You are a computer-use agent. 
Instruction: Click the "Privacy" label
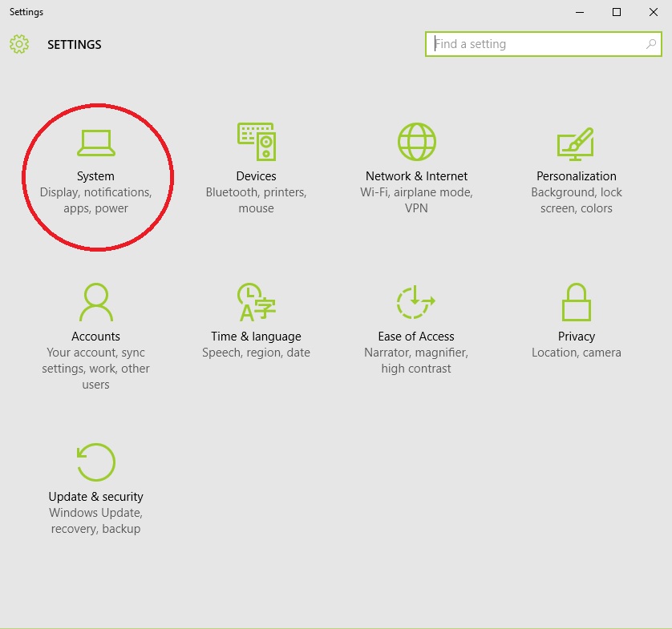[577, 337]
